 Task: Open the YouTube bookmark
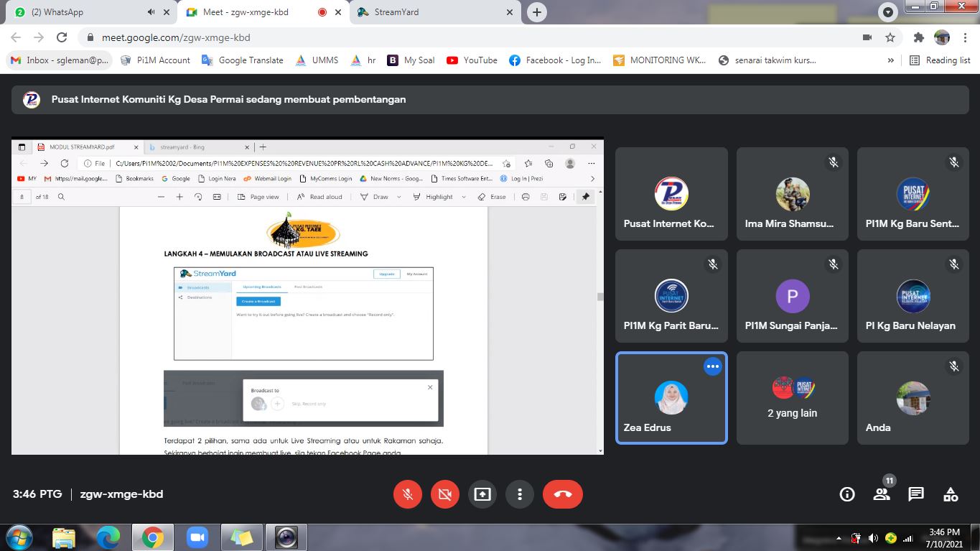[472, 60]
